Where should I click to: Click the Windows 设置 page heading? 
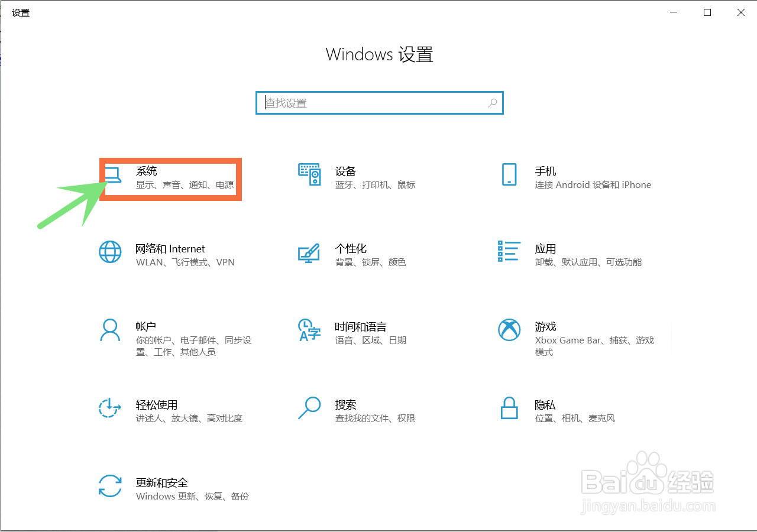pos(379,54)
